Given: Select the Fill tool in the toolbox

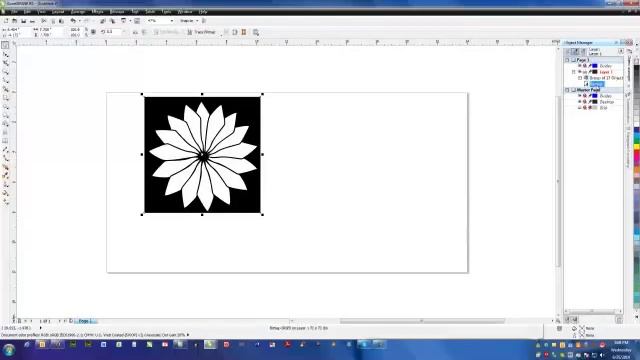Looking at the screenshot, I should click(5, 193).
